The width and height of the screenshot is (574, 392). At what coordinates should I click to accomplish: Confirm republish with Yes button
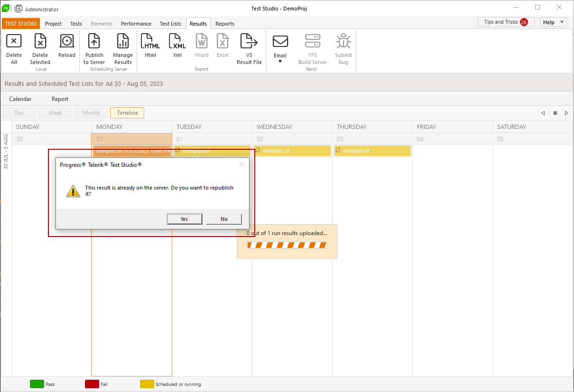pyautogui.click(x=185, y=219)
